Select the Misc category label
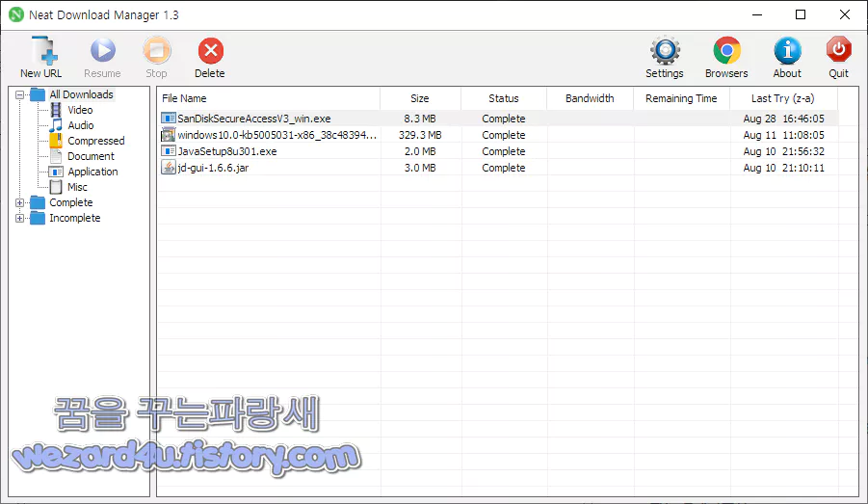The image size is (868, 504). [77, 187]
